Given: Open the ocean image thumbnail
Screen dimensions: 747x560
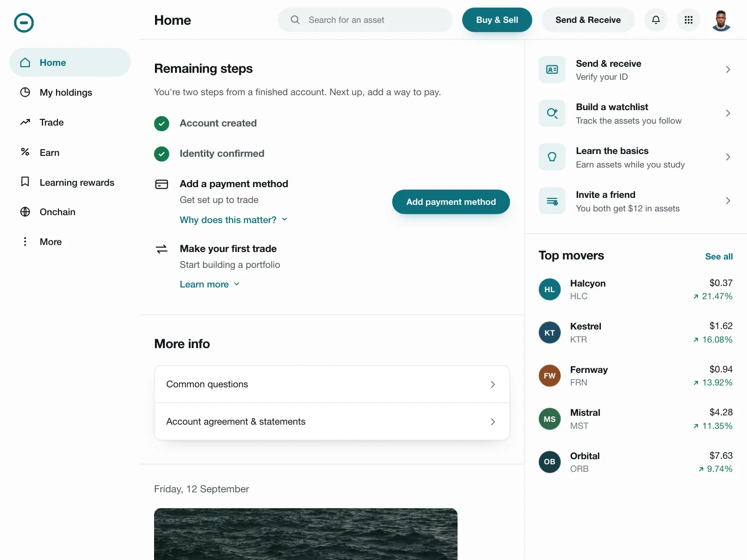Looking at the screenshot, I should pyautogui.click(x=306, y=534).
